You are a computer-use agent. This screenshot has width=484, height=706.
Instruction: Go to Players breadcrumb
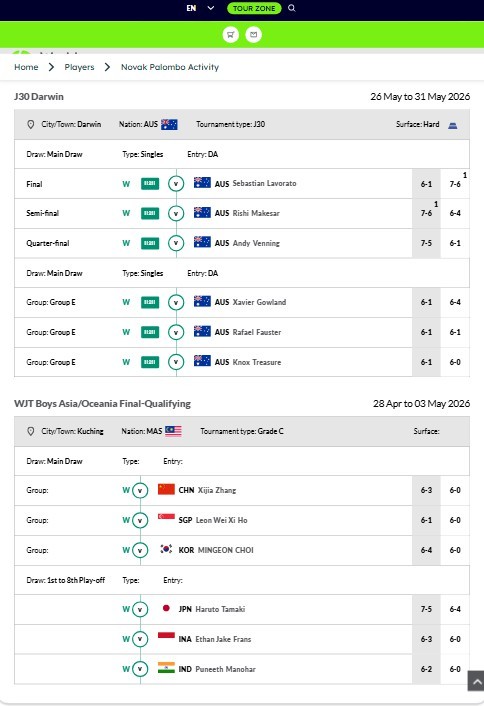(79, 67)
